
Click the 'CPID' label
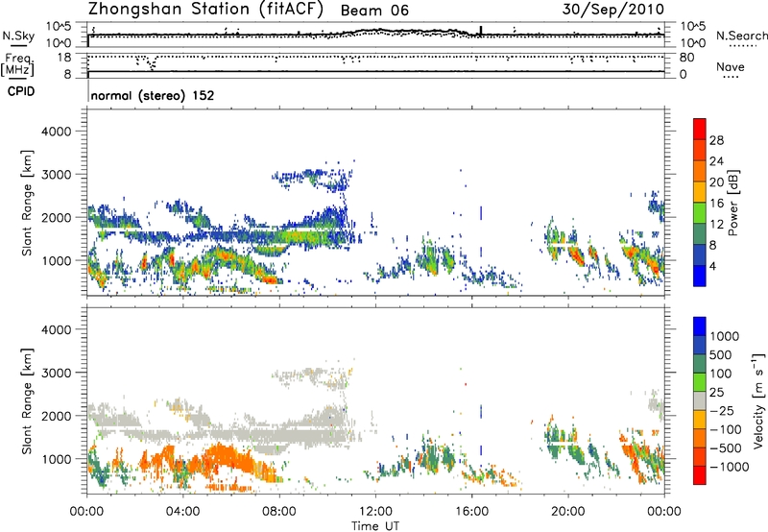click(21, 91)
